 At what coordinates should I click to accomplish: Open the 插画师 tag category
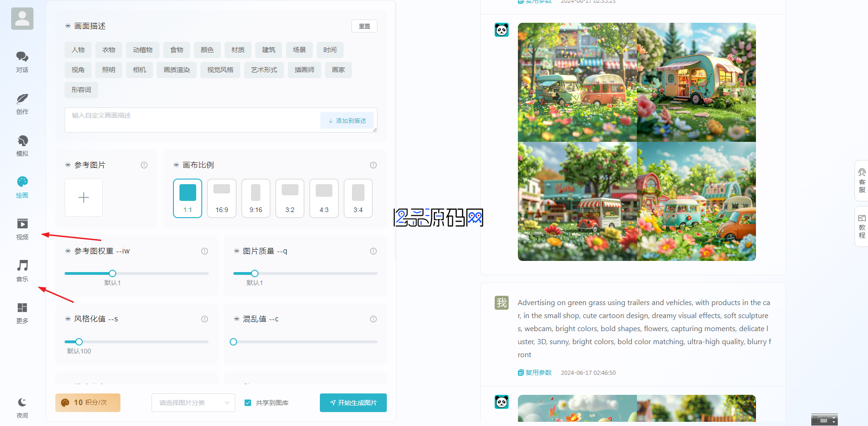[305, 70]
